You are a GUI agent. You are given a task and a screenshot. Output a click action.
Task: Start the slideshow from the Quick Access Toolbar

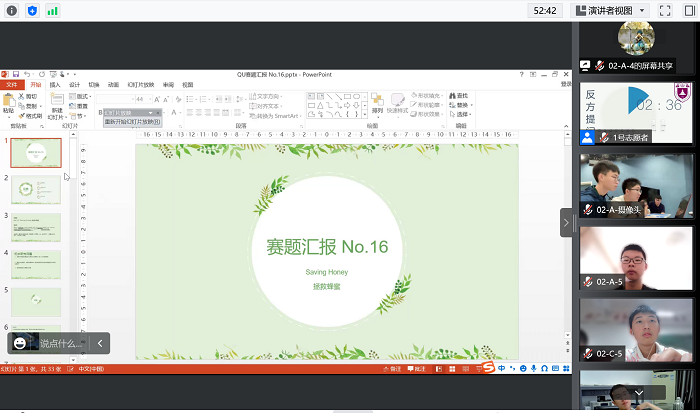(53, 74)
